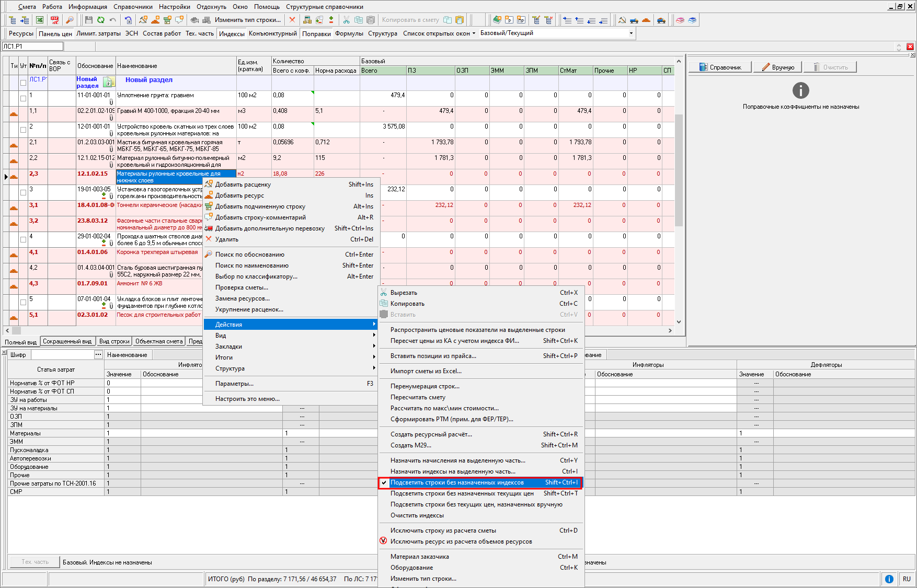Save the estimate with the floppy icon
Image resolution: width=917 pixels, height=588 pixels.
click(x=88, y=20)
